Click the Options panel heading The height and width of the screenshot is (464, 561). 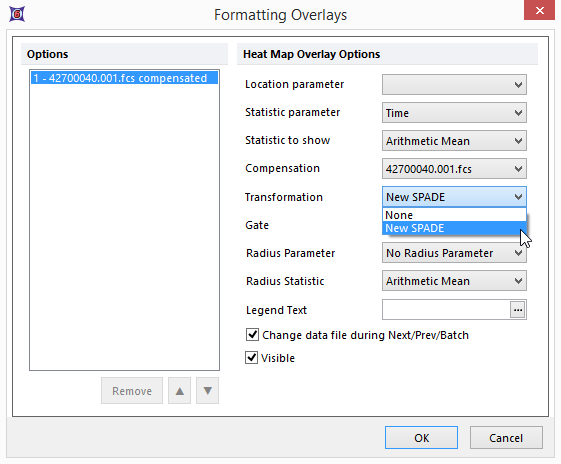coord(48,54)
